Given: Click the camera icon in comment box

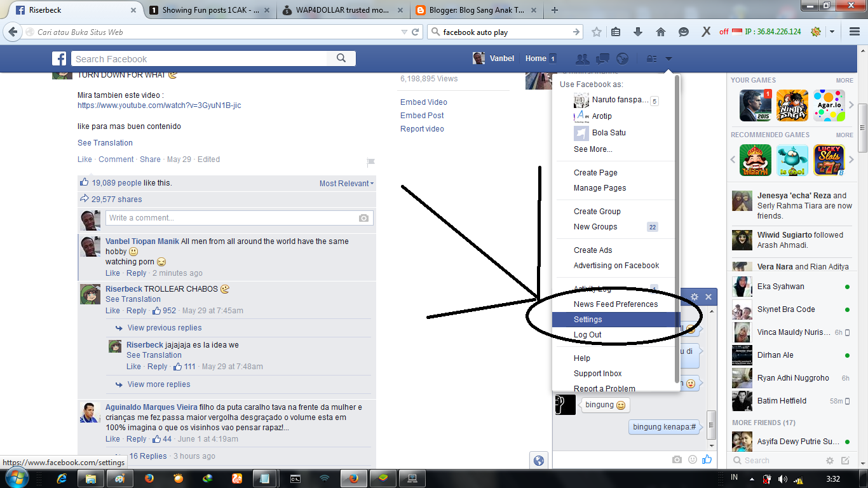Looking at the screenshot, I should 363,218.
